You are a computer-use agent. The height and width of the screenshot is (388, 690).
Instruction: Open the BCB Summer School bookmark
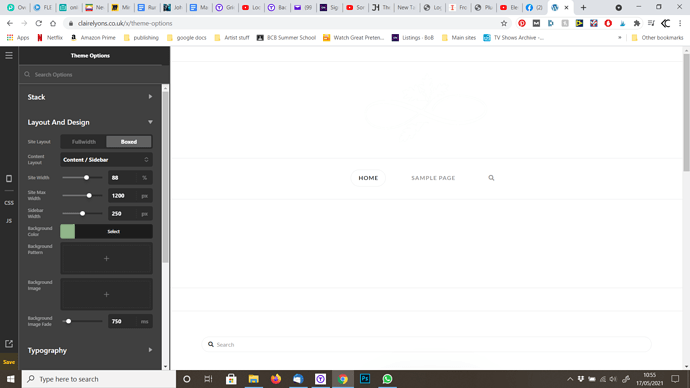[x=286, y=38]
